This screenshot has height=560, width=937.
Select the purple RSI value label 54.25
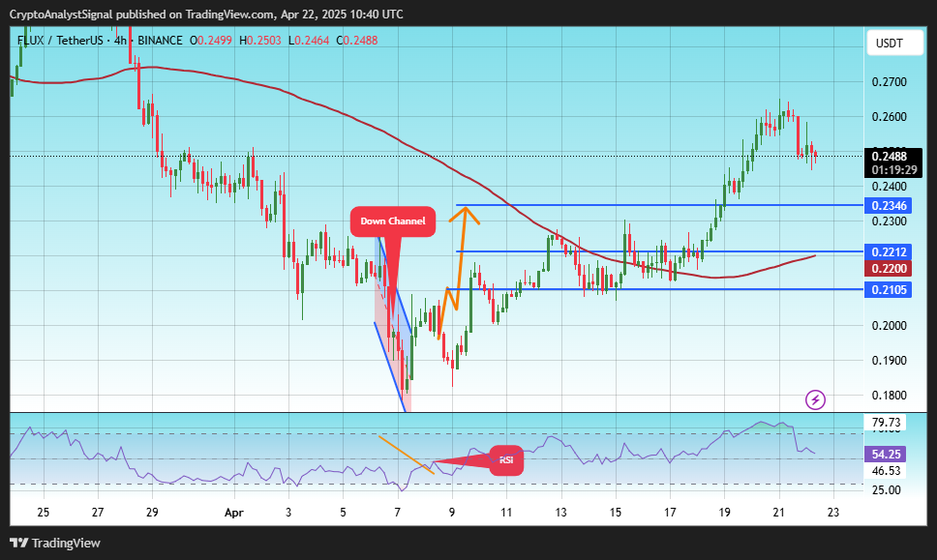[886, 455]
